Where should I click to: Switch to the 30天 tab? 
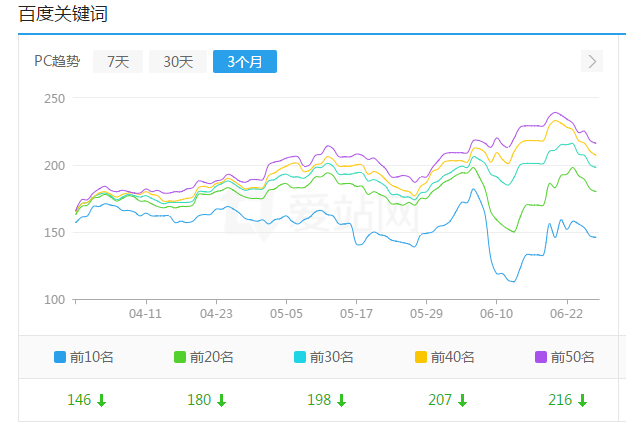(178, 61)
